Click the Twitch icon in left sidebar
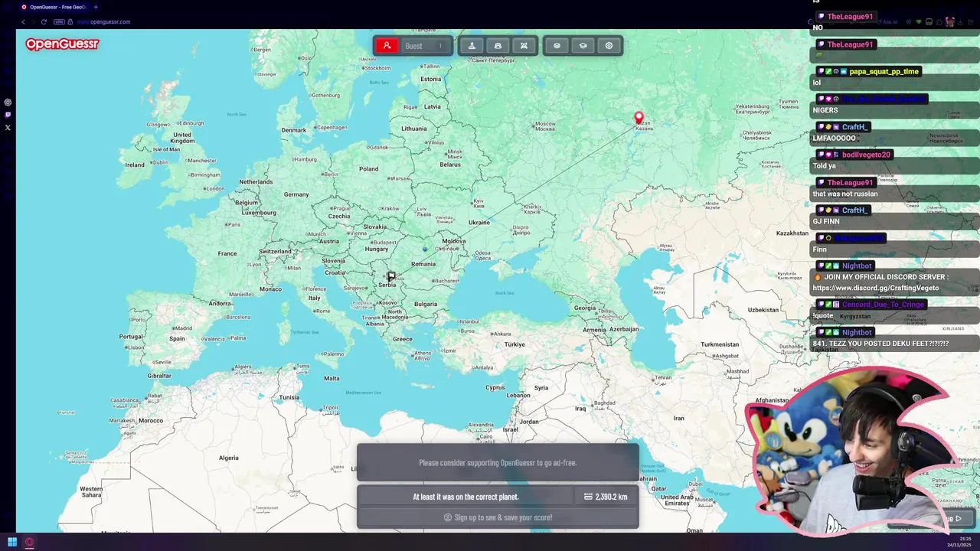The height and width of the screenshot is (551, 980). (8, 115)
